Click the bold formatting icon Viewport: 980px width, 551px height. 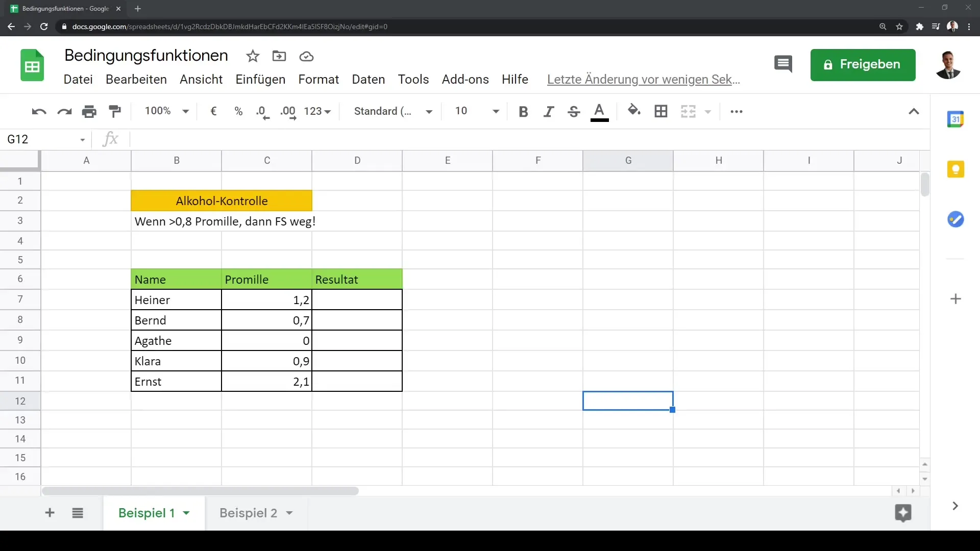[x=524, y=111]
